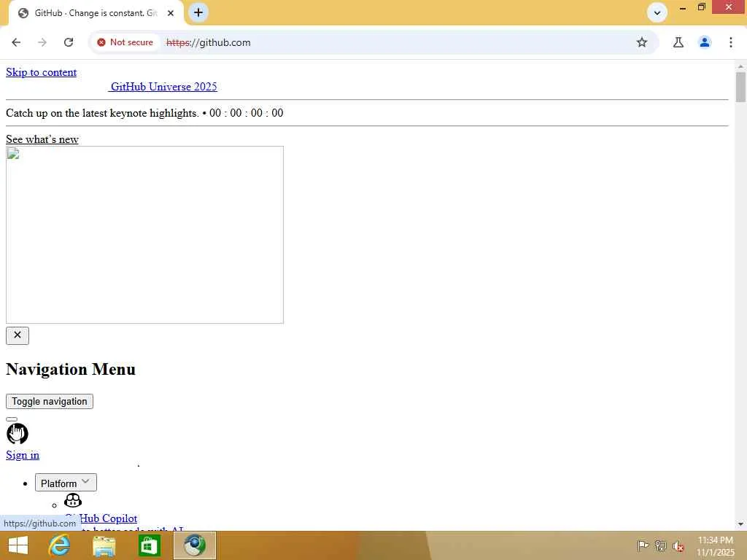
Task: Click the Navigation Menu heading
Action: 71,370
